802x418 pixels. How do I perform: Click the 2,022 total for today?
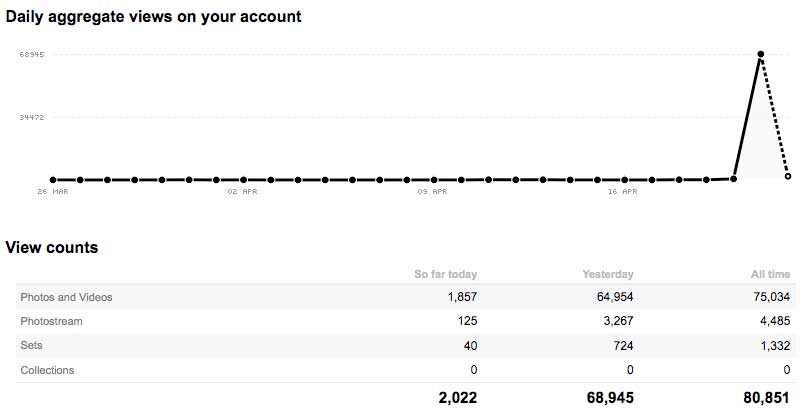(x=457, y=397)
